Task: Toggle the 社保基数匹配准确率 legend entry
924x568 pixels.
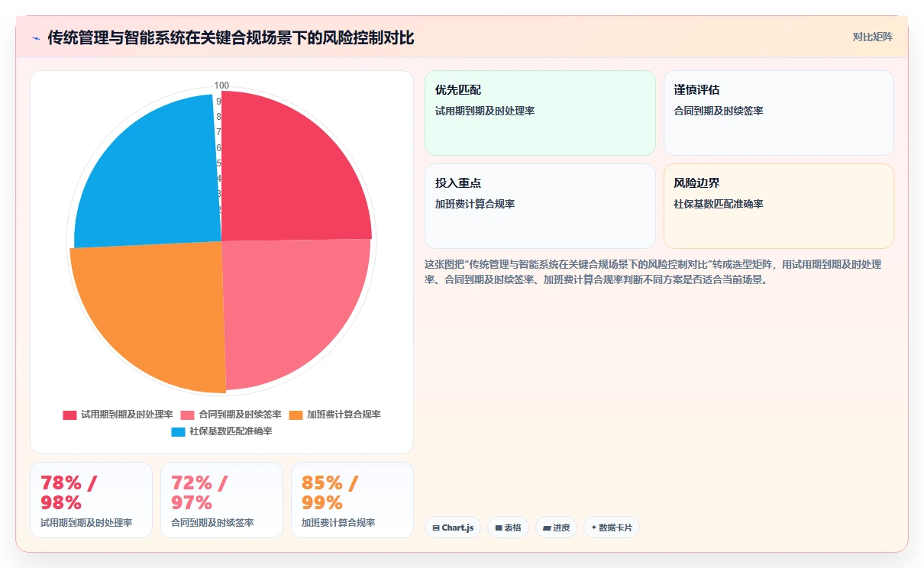Action: (x=221, y=431)
